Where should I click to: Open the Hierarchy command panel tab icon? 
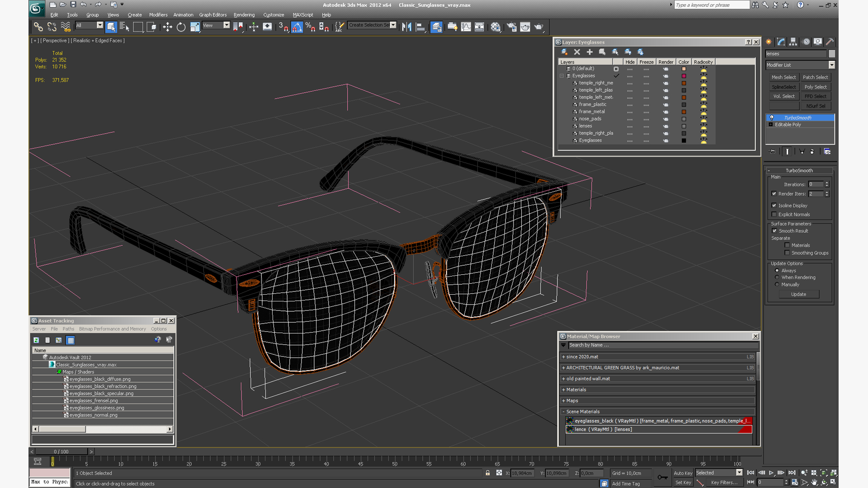793,42
